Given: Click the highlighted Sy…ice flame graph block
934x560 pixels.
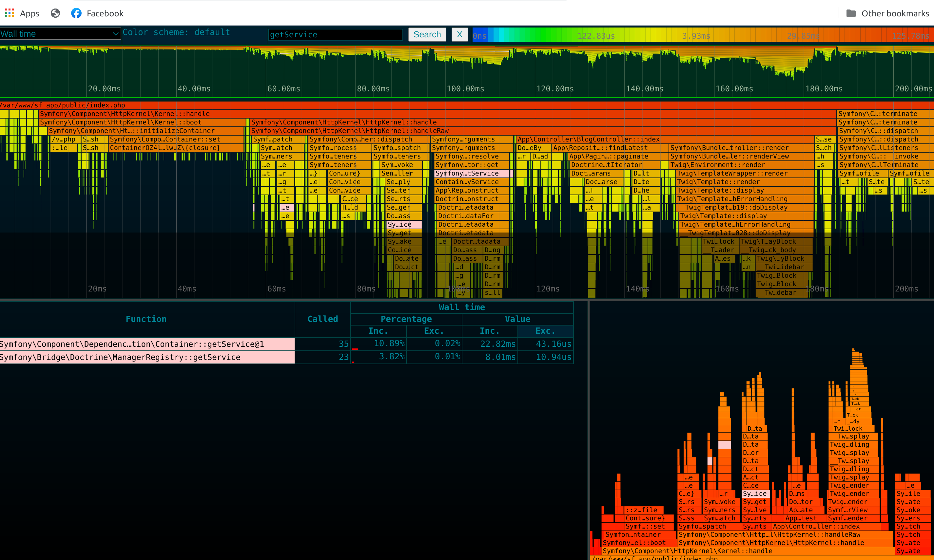Looking at the screenshot, I should click(755, 494).
